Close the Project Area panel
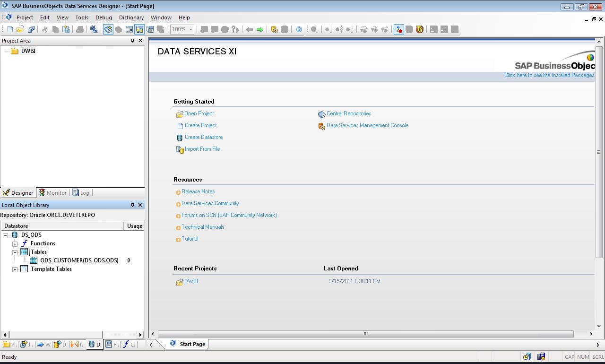 coord(140,41)
